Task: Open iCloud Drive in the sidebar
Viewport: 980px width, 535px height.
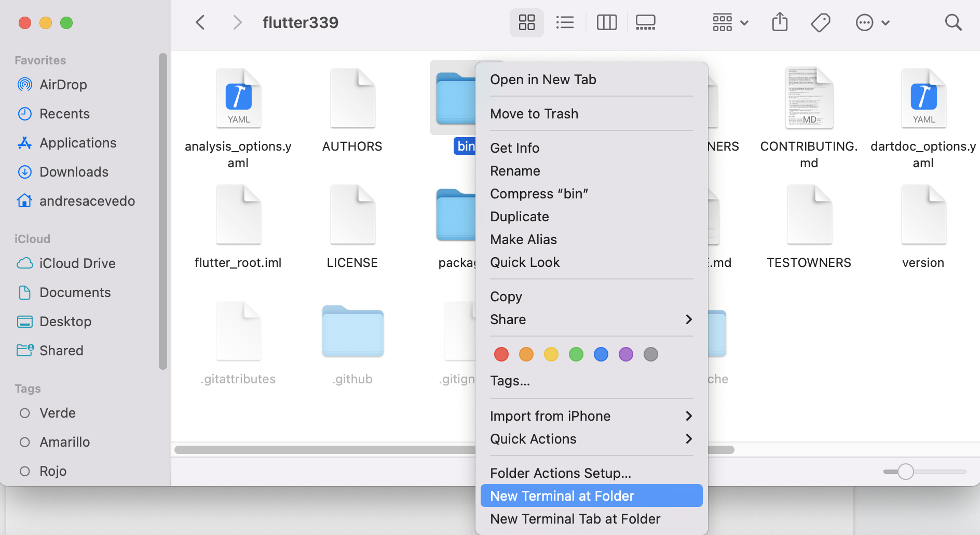Action: point(77,263)
